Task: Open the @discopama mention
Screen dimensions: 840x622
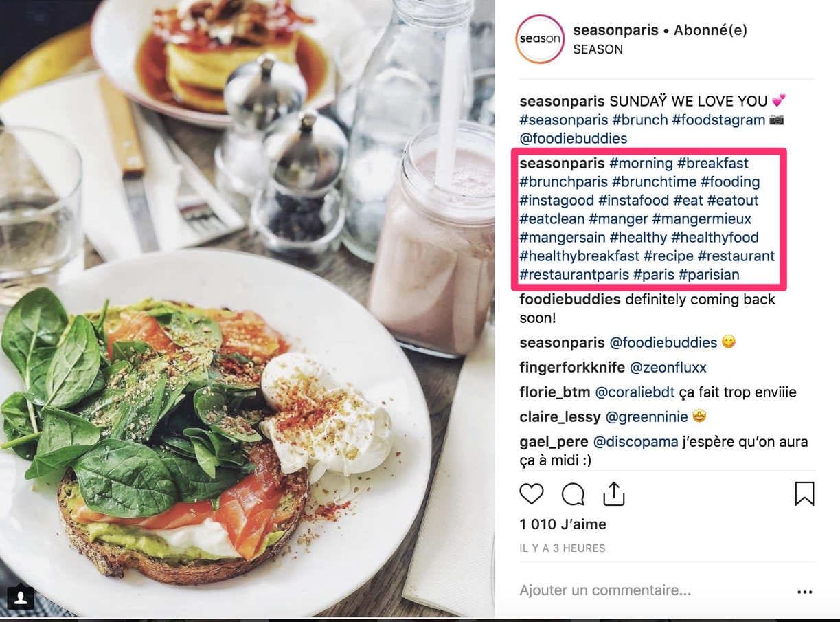Action: pyautogui.click(x=635, y=441)
